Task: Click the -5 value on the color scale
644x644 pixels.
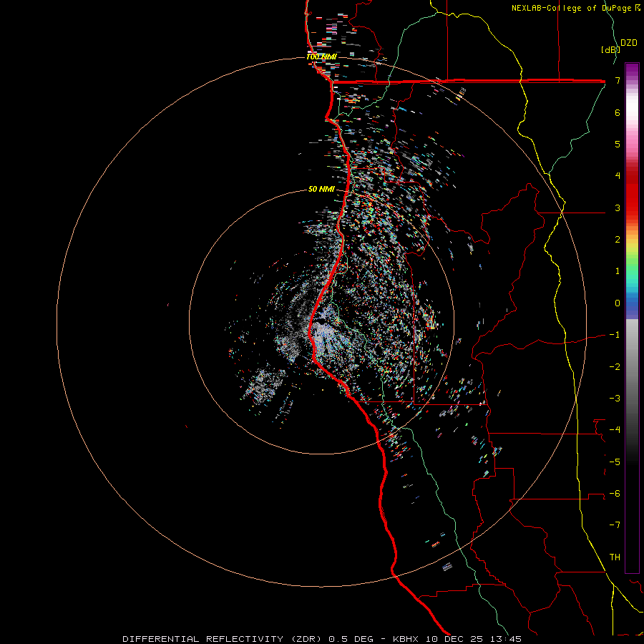Action: [615, 462]
